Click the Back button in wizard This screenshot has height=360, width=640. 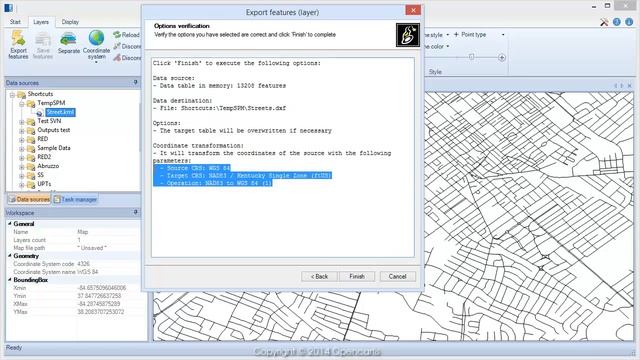(x=319, y=276)
